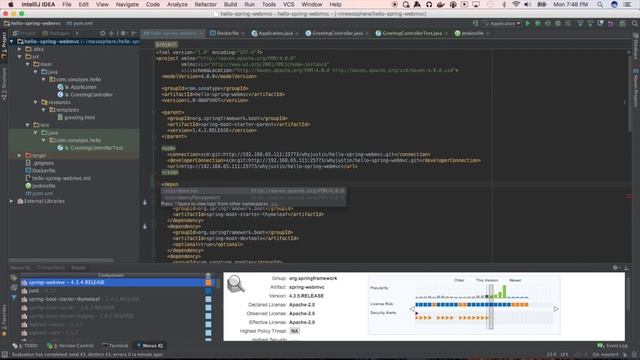Expand the target folder
This screenshot has height=360, width=640.
(x=20, y=156)
